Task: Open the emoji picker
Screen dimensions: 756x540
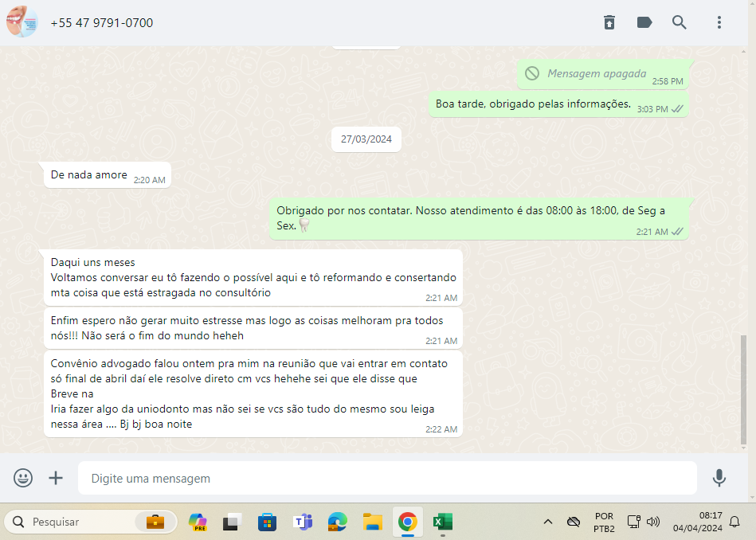Action: point(23,478)
